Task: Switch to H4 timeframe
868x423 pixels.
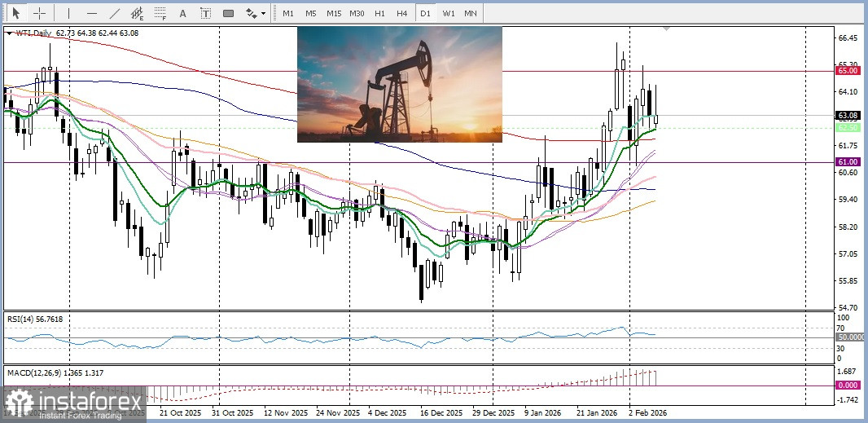Action: 402,13
